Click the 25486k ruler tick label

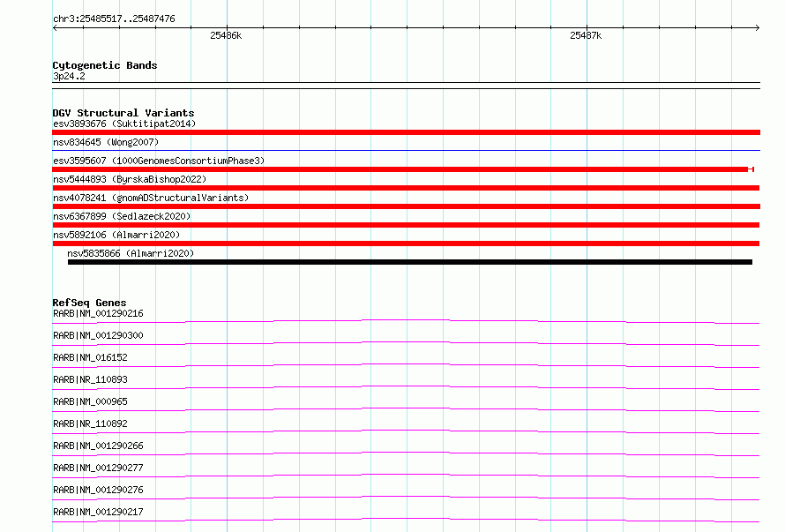tap(226, 35)
